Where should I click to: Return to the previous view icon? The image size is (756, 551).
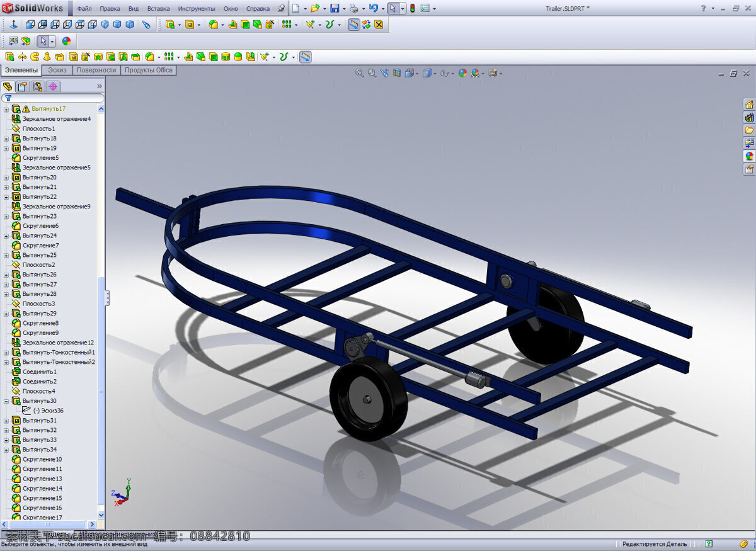(384, 73)
